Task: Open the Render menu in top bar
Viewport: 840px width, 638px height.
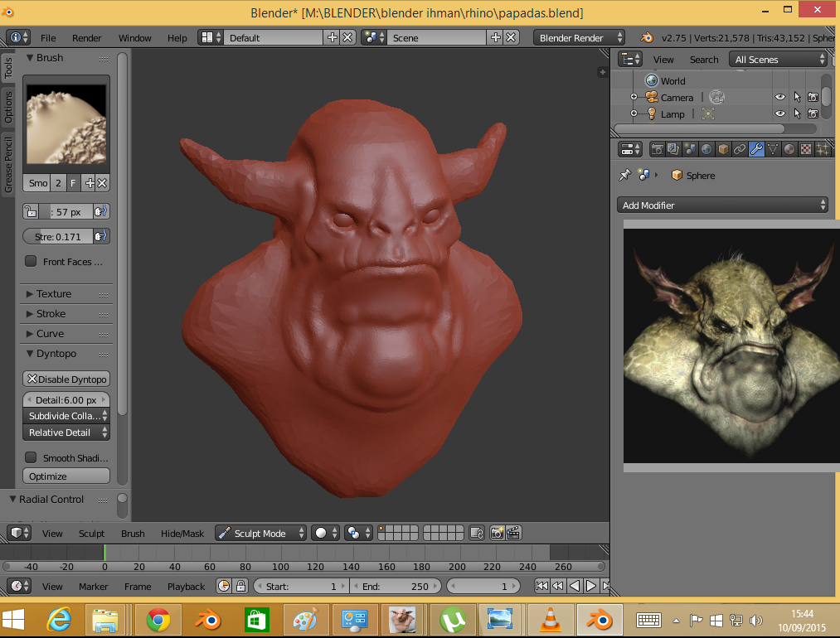Action: (86, 38)
